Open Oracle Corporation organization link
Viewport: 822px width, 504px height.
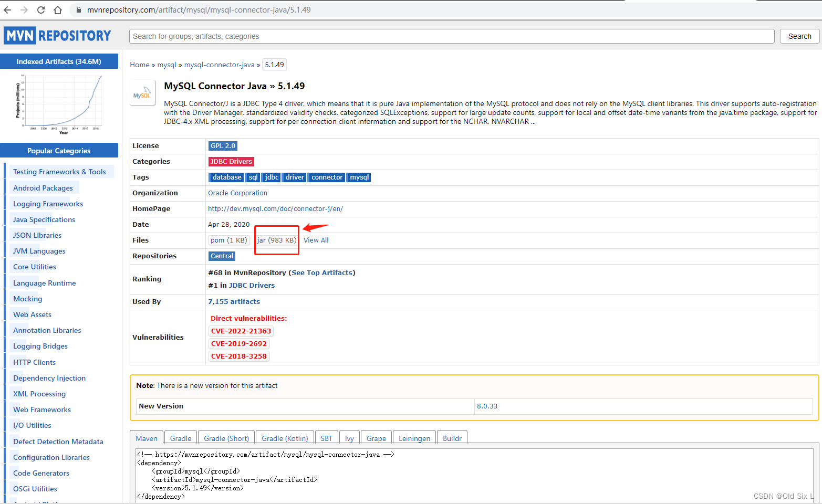[237, 193]
